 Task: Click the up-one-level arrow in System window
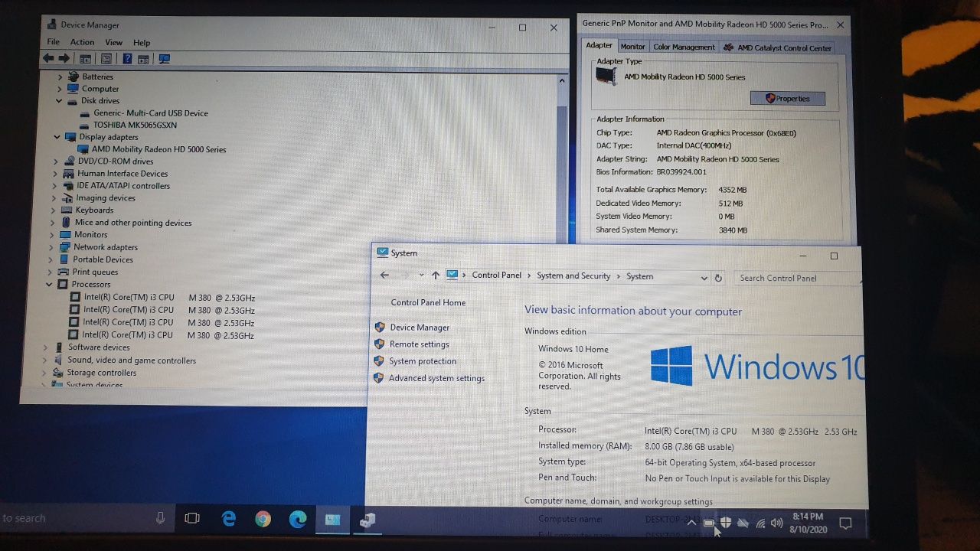click(436, 275)
